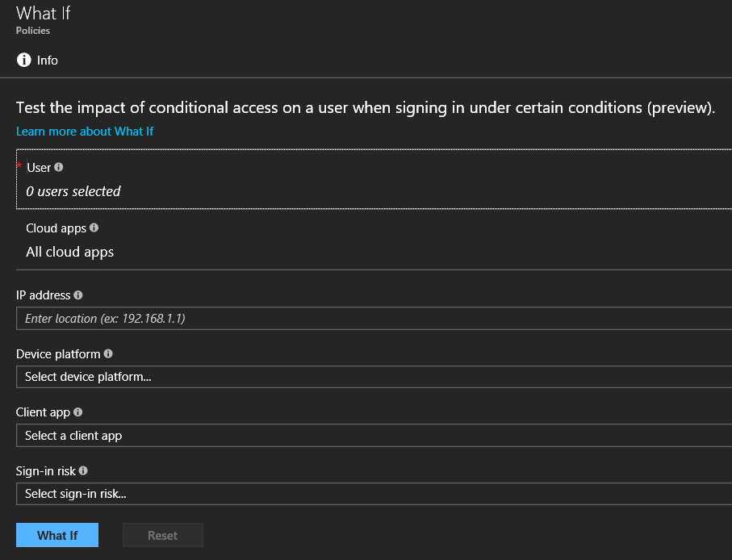Click the Cloud apps label

click(56, 228)
